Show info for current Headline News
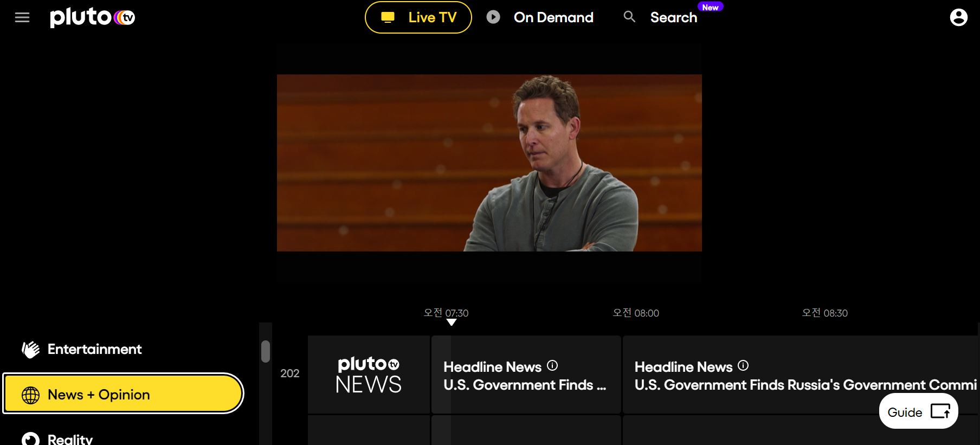The height and width of the screenshot is (445, 980). [552, 366]
